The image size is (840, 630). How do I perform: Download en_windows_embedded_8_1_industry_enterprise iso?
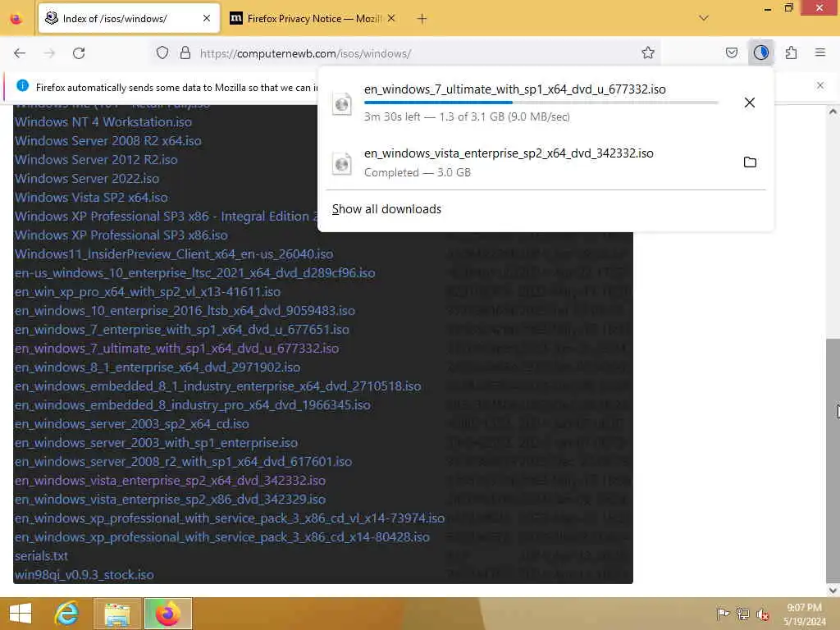[217, 386]
